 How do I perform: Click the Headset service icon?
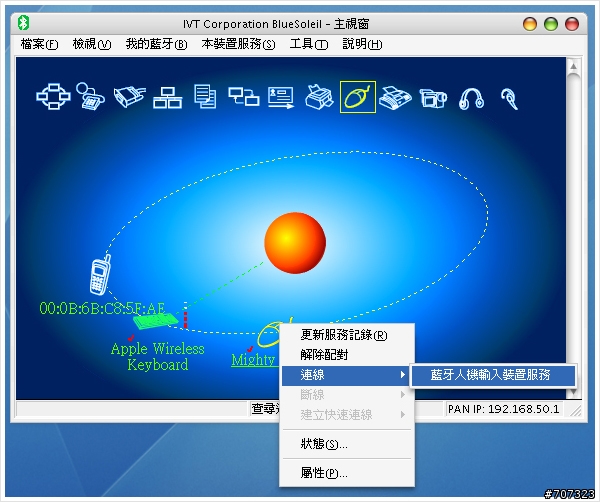510,99
